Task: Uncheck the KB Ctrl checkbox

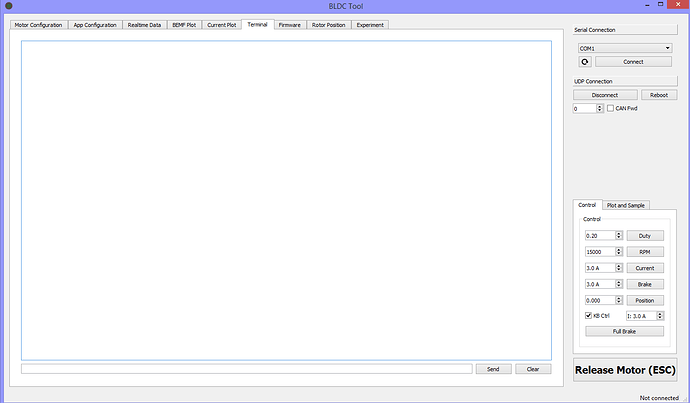Action: tap(589, 316)
